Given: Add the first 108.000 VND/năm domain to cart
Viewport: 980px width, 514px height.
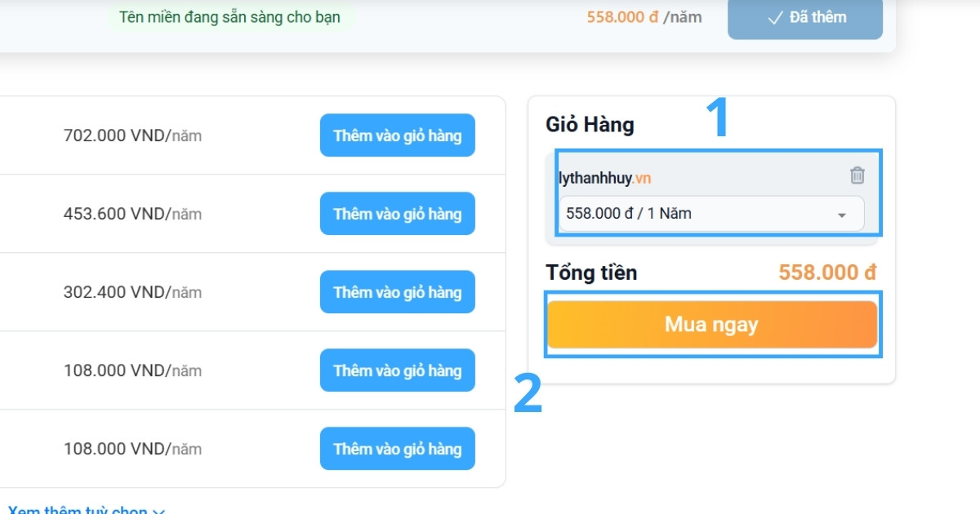Looking at the screenshot, I should [x=397, y=370].
